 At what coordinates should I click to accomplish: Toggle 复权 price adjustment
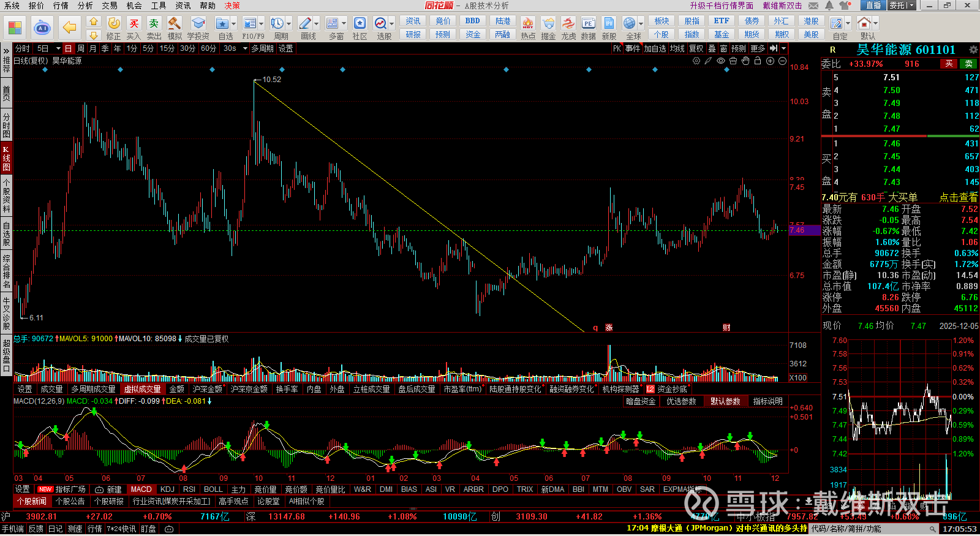[x=696, y=48]
